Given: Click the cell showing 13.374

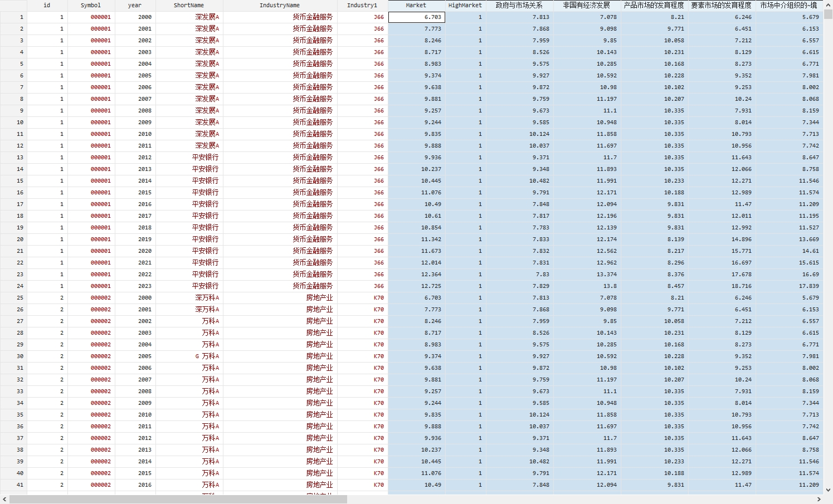Looking at the screenshot, I should pyautogui.click(x=587, y=275).
